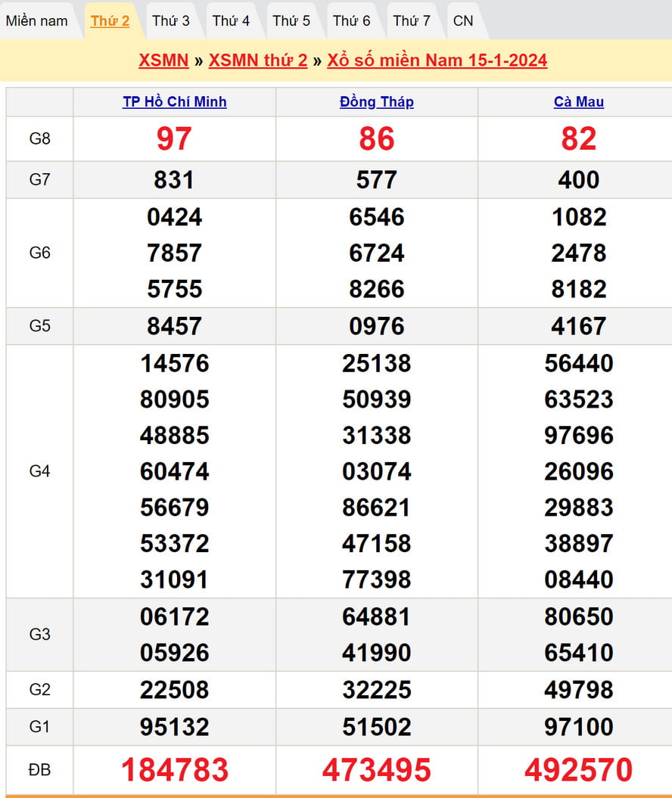The height and width of the screenshot is (798, 672).
Task: Open the Miền nam tab
Action: click(x=37, y=20)
